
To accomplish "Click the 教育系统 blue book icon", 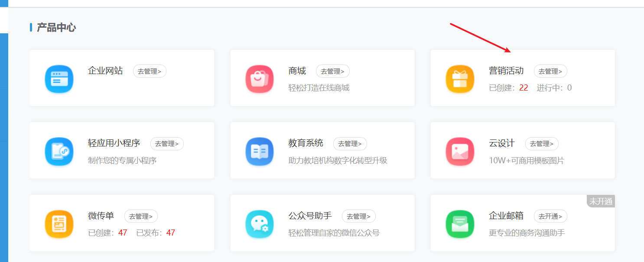I will point(259,150).
